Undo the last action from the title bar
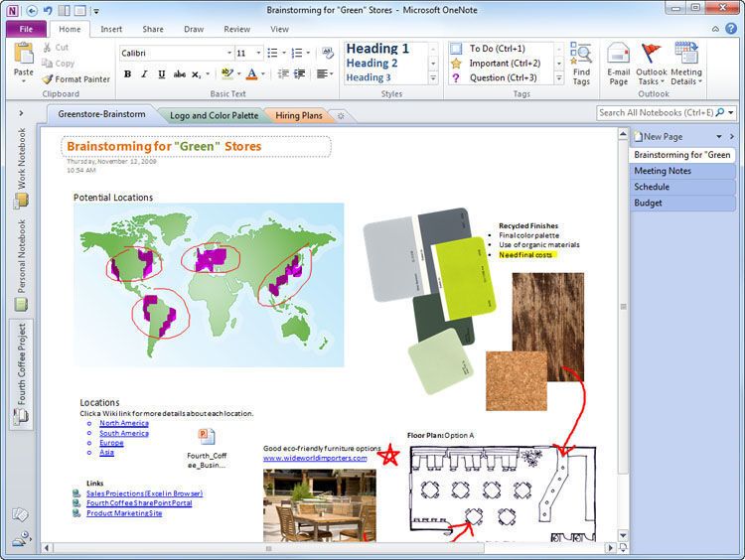The width and height of the screenshot is (745, 560). (x=48, y=10)
